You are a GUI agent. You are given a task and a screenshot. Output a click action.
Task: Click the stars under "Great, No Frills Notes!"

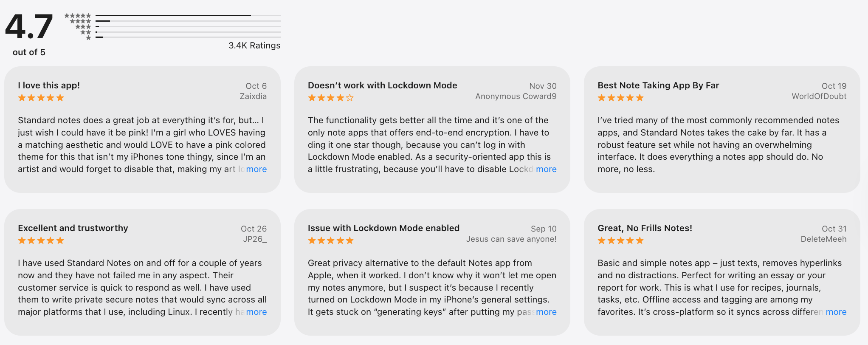[620, 240]
